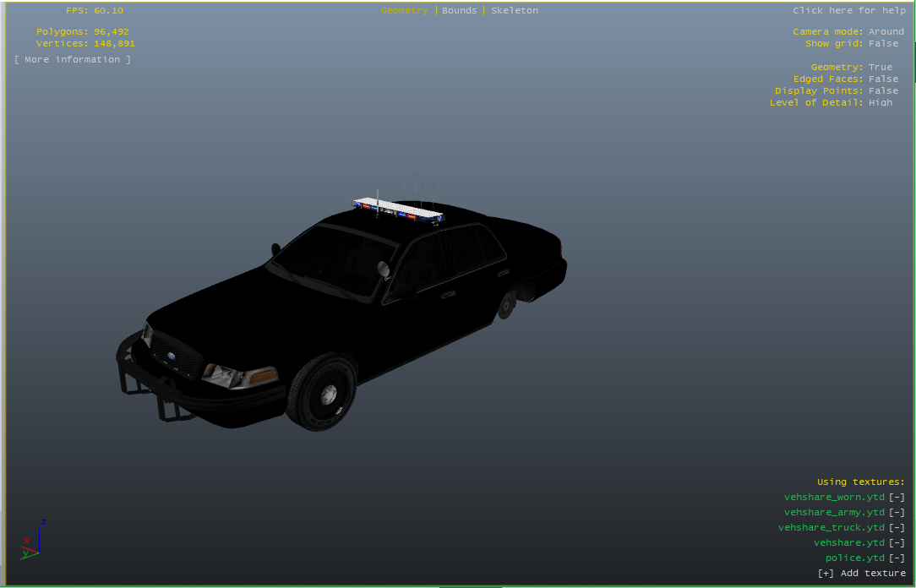Click the XYZ axis gizmo

coord(32,542)
